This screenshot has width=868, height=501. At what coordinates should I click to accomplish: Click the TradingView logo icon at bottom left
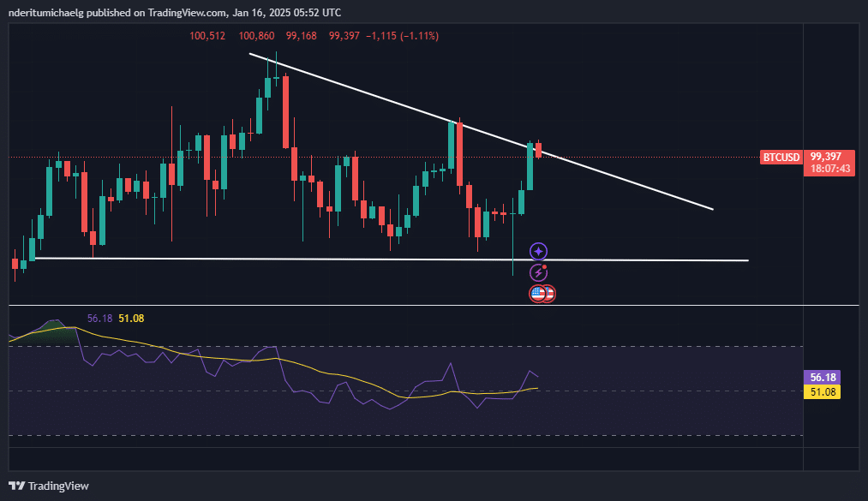(17, 486)
